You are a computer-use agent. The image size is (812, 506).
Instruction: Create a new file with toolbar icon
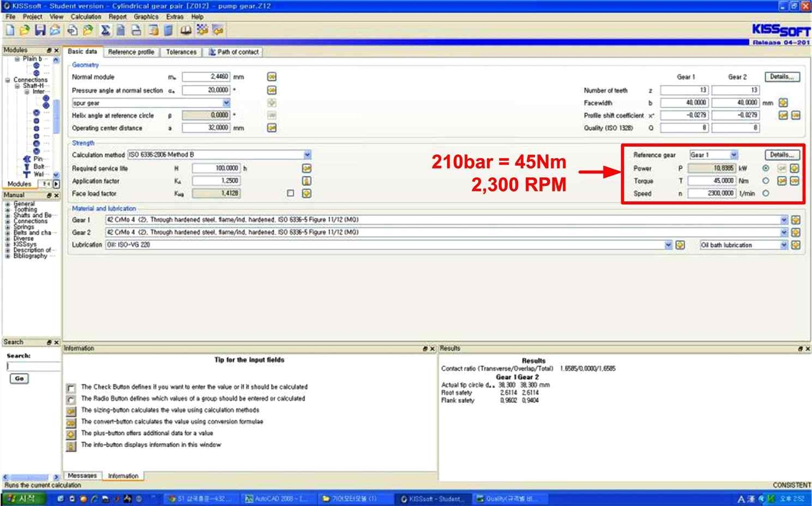(x=10, y=31)
